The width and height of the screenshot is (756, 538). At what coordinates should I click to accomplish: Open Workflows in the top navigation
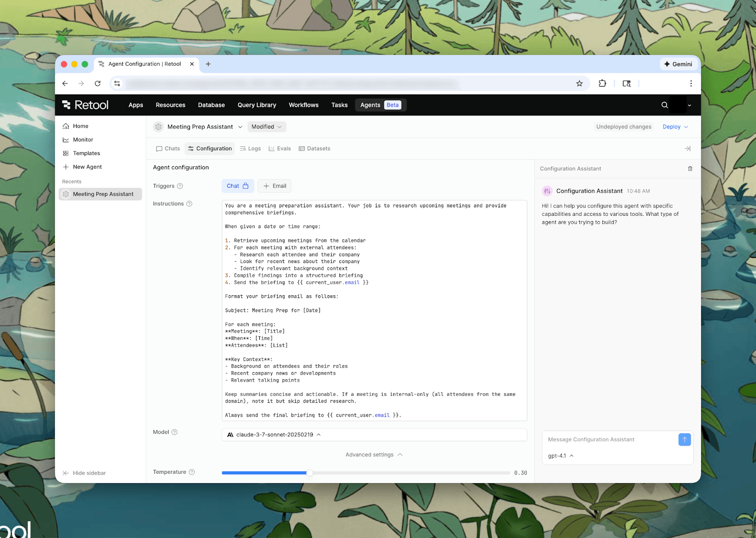click(x=303, y=105)
